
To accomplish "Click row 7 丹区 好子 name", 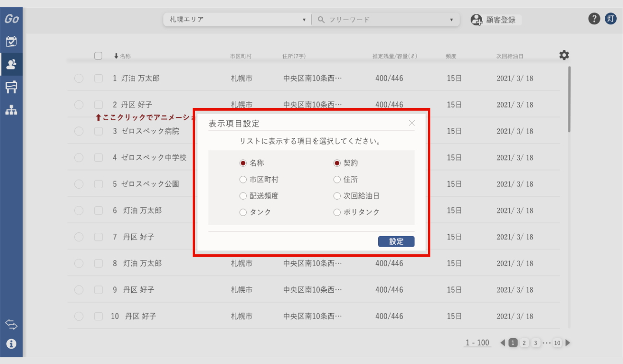I will pyautogui.click(x=139, y=237).
